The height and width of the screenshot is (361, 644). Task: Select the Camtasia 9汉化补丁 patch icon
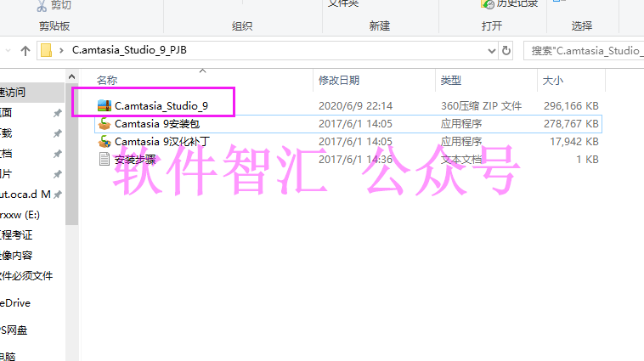click(105, 141)
